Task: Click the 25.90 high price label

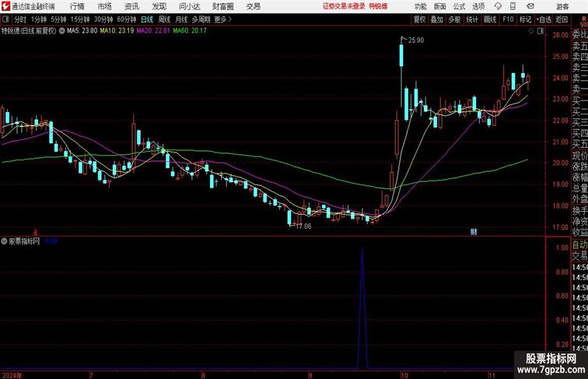Action: [x=416, y=40]
